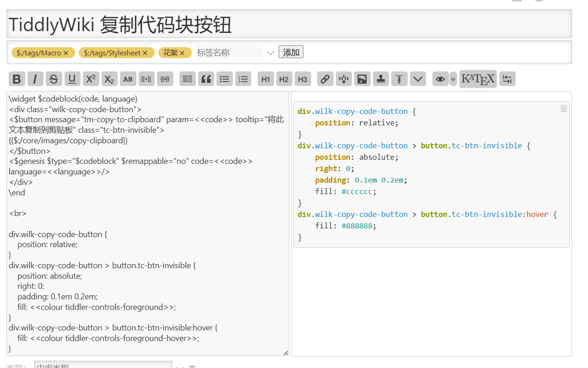Image resolution: width=588 pixels, height=368 pixels.
Task: Open the stamp snippet tool
Action: point(381,79)
